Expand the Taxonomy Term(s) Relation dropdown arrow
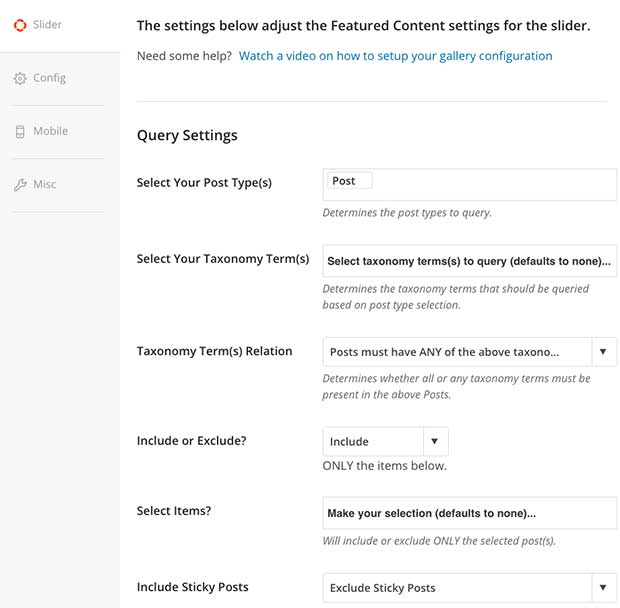This screenshot has width=620, height=608. [x=603, y=352]
